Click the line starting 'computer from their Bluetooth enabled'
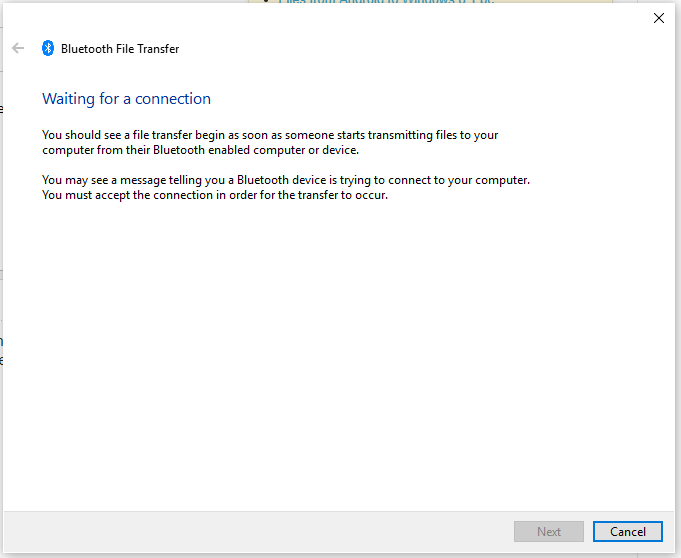 click(x=200, y=150)
